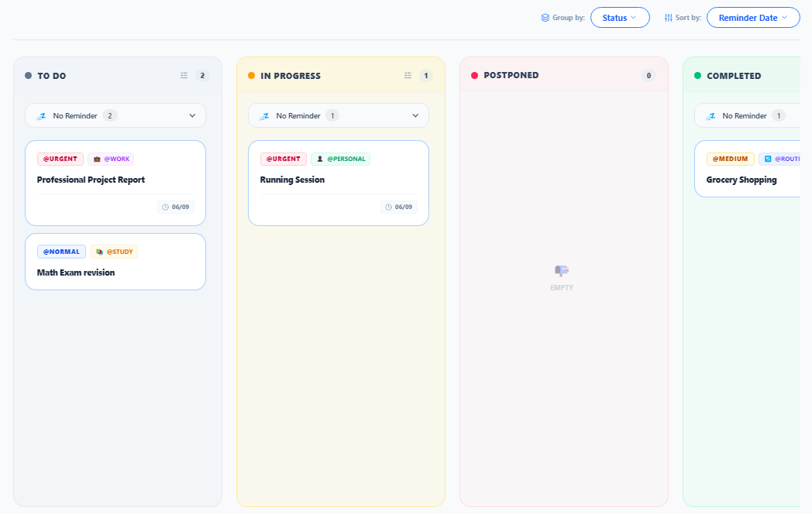Click the sleep icon in In Progress group
Image resolution: width=812 pixels, height=514 pixels.
click(x=265, y=116)
